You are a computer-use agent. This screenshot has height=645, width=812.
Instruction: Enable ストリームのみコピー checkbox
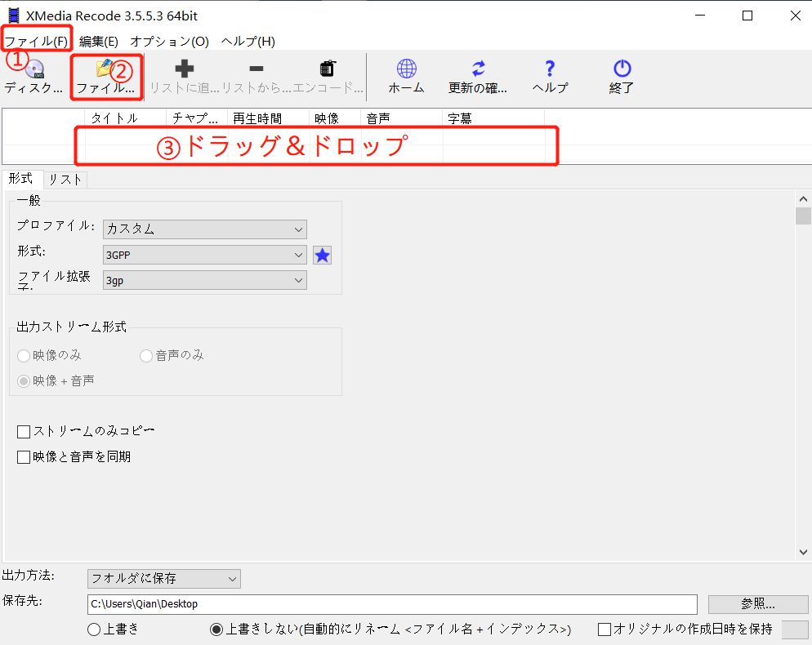click(x=24, y=432)
